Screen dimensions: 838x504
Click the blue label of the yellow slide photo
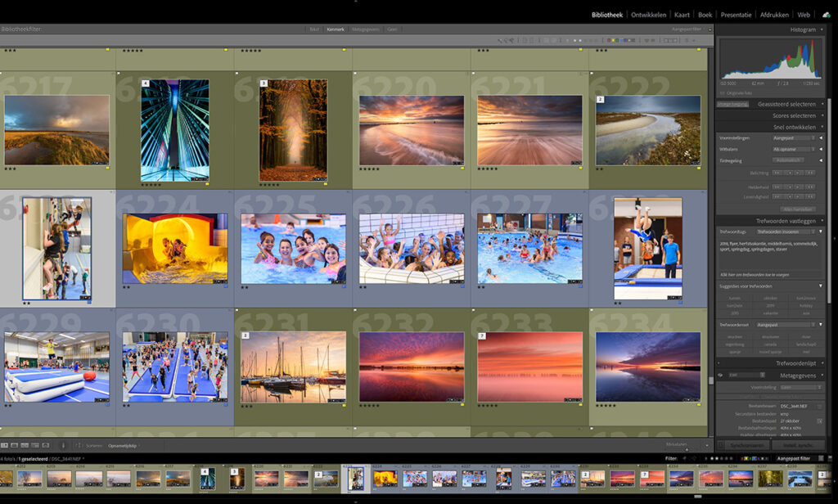(x=226, y=287)
